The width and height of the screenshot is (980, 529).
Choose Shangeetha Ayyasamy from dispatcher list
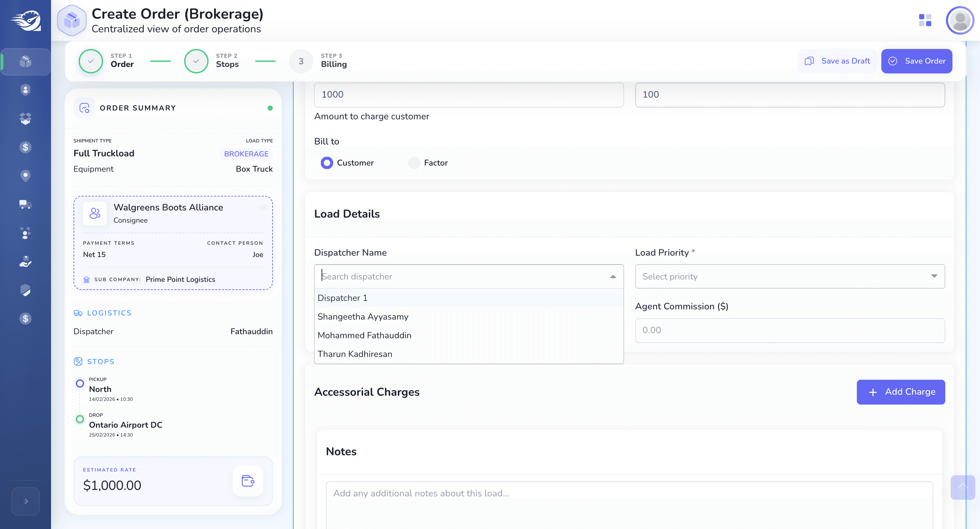(469, 317)
